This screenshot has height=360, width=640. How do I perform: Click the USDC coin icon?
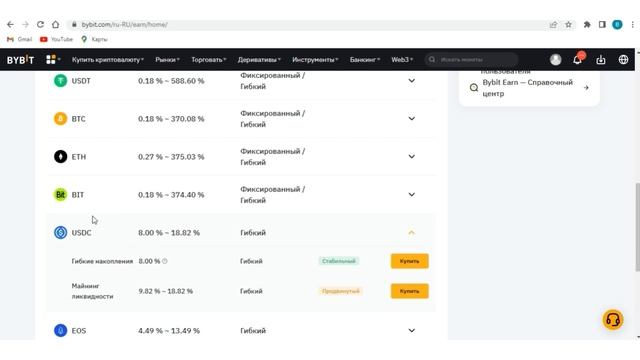click(60, 233)
